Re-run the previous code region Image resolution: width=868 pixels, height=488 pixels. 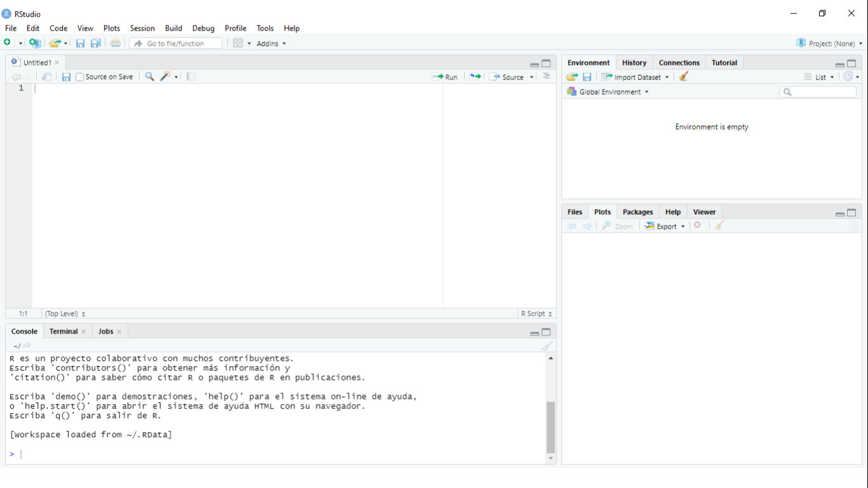(x=475, y=76)
